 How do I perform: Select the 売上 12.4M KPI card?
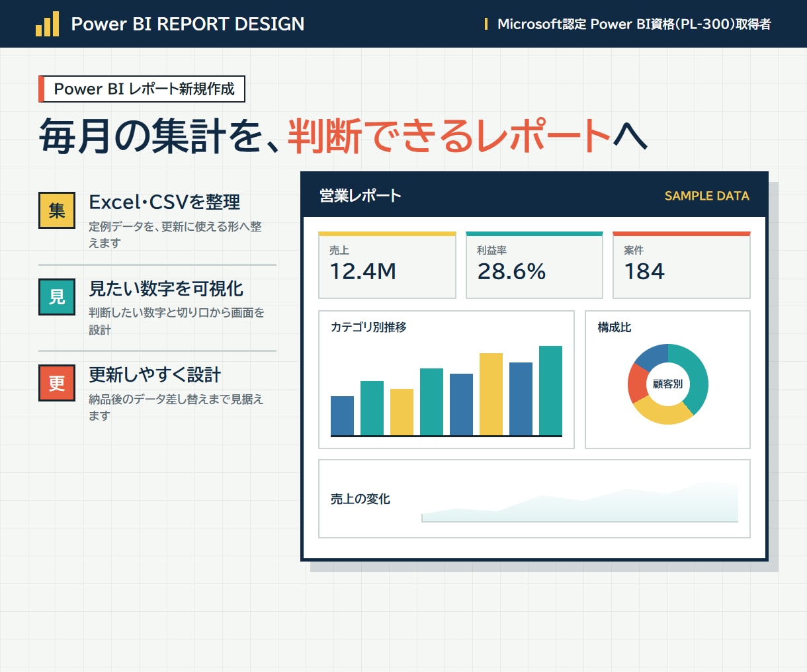pos(388,265)
